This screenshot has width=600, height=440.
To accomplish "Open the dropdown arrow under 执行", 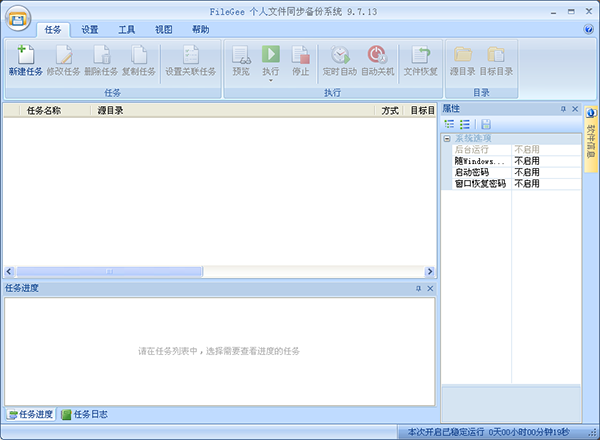I will click(x=271, y=80).
